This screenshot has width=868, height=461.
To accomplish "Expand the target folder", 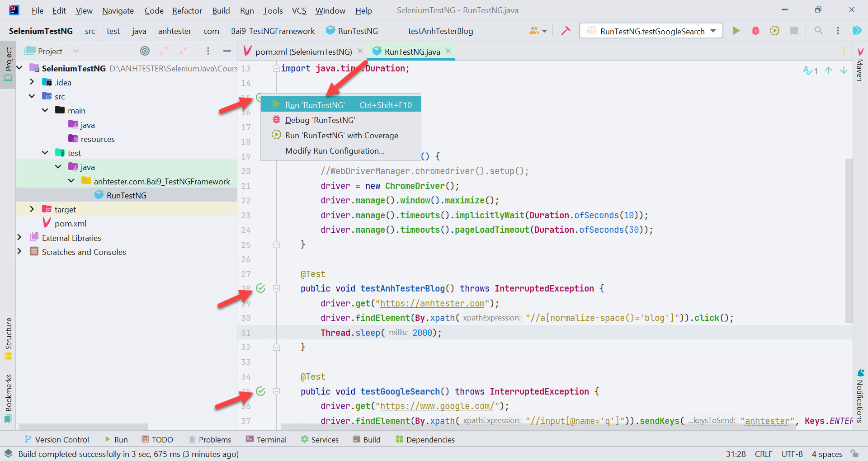I will pos(32,209).
